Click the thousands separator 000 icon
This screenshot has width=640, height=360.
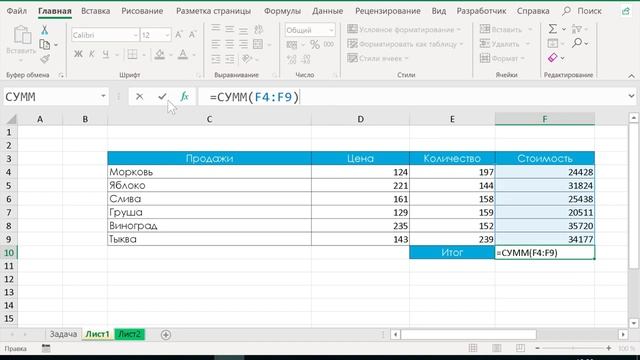pyautogui.click(x=329, y=44)
